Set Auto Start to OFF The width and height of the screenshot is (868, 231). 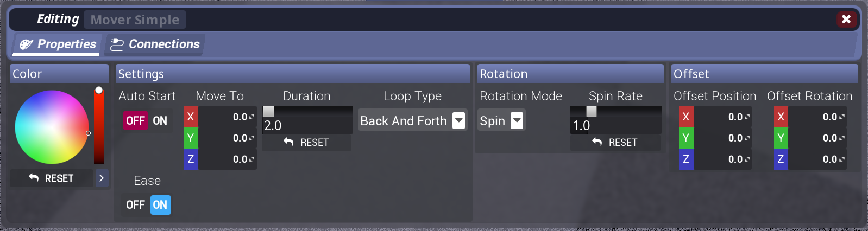coord(135,120)
